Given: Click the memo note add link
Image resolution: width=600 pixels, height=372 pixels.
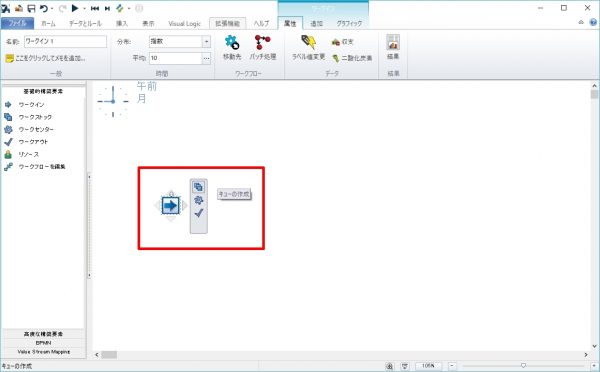Looking at the screenshot, I should point(46,58).
